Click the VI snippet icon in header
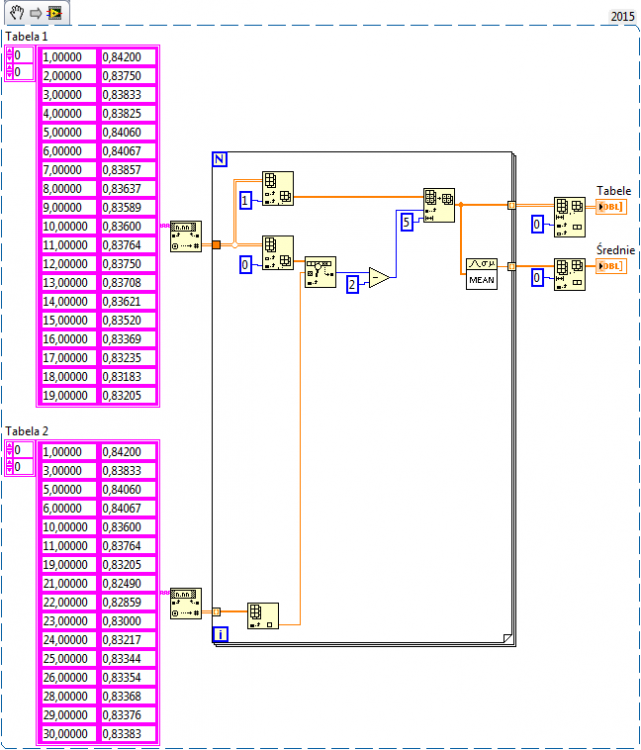The image size is (641, 750). point(55,13)
